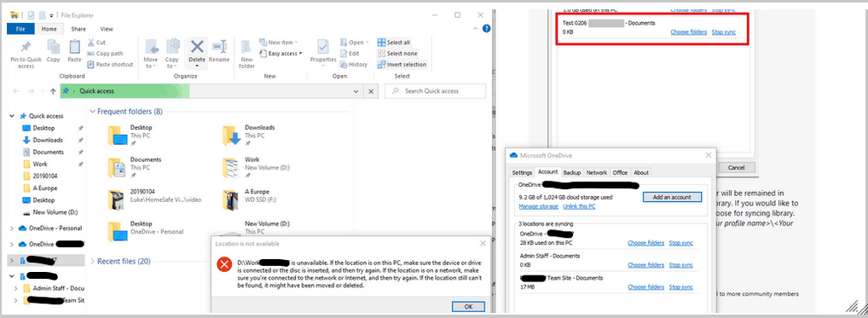Open the Network tab in Microsoft OneDrive

click(x=597, y=172)
